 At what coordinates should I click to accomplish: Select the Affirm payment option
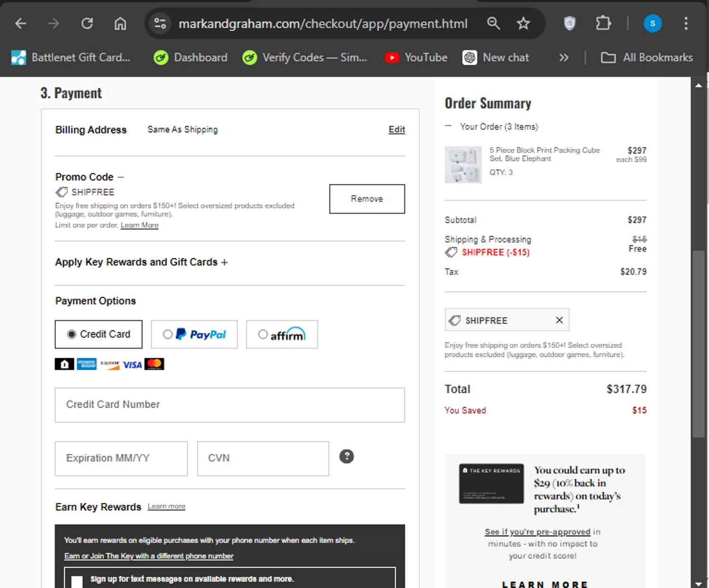(263, 335)
